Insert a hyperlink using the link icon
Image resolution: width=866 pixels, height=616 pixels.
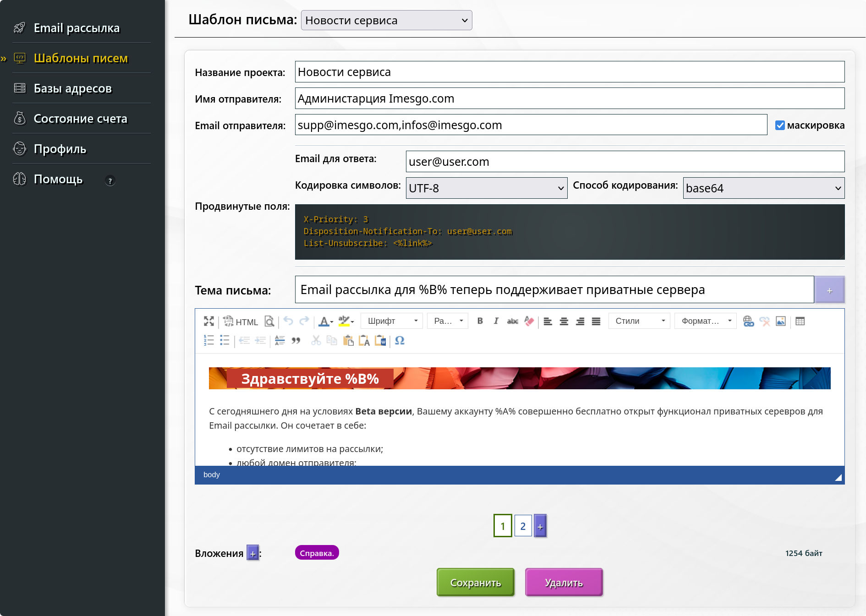[x=748, y=321]
